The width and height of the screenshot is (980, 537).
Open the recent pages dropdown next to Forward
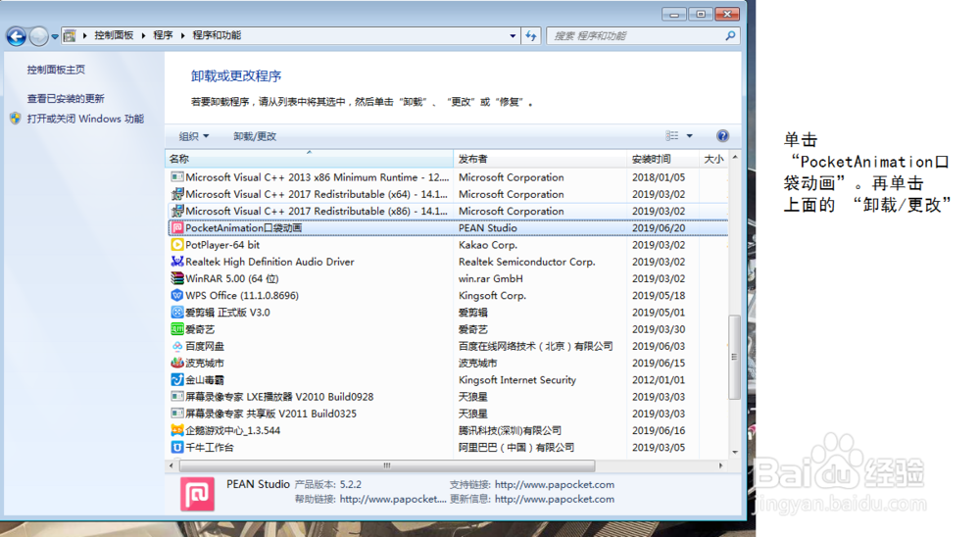(x=55, y=37)
